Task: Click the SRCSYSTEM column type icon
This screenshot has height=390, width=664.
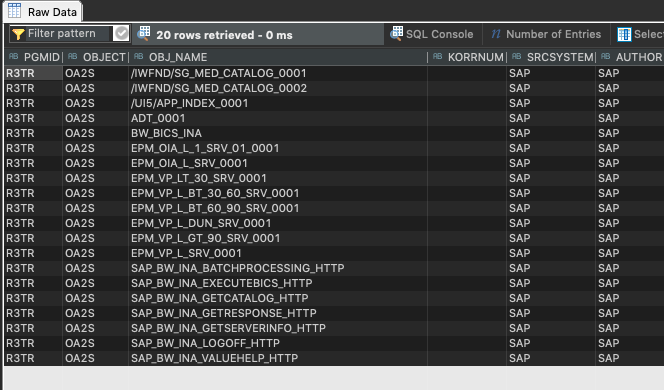Action: click(516, 56)
